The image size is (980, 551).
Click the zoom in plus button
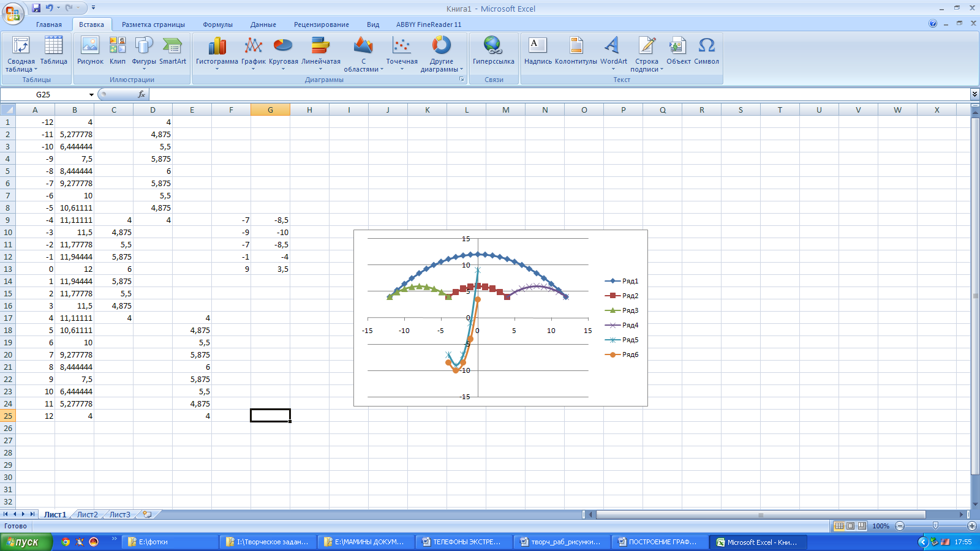tap(971, 526)
